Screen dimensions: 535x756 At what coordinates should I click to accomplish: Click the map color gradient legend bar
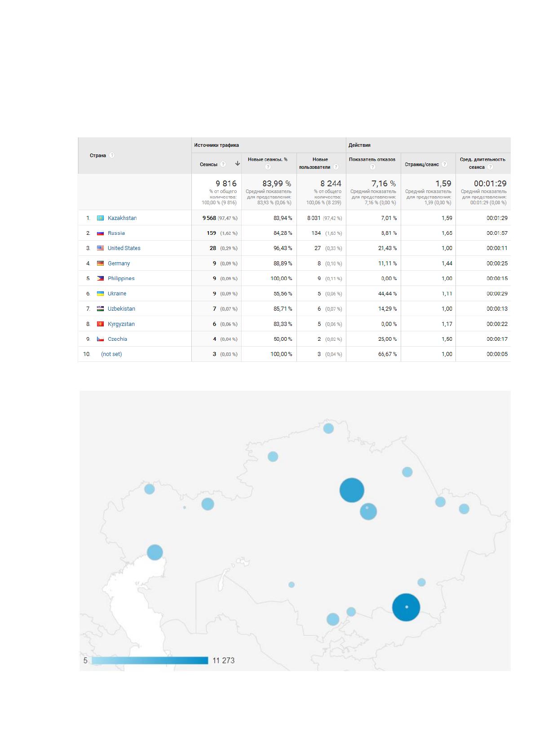tap(150, 660)
